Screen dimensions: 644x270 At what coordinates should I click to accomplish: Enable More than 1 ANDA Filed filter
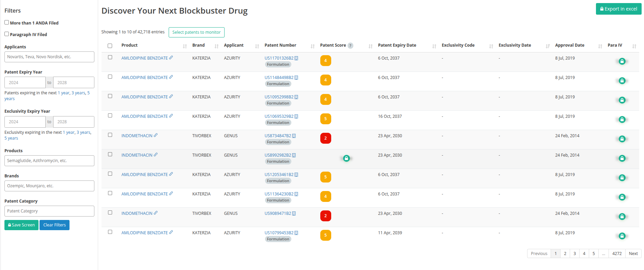point(6,22)
